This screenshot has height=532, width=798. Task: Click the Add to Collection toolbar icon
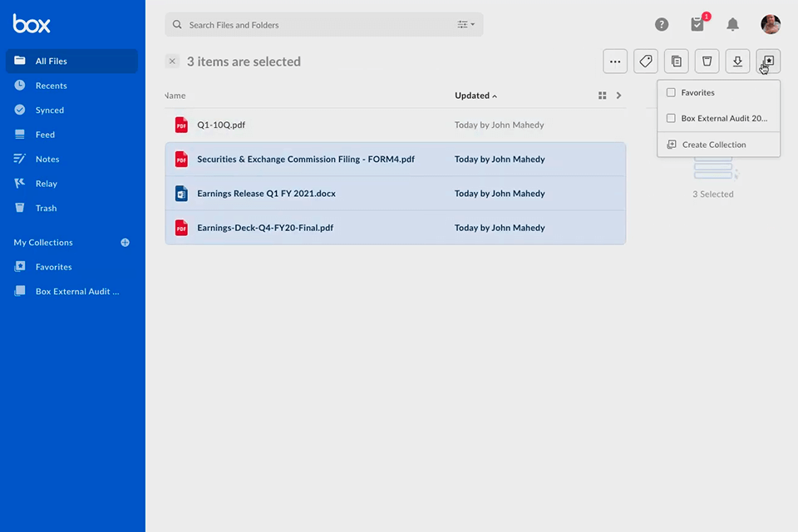[x=768, y=61]
